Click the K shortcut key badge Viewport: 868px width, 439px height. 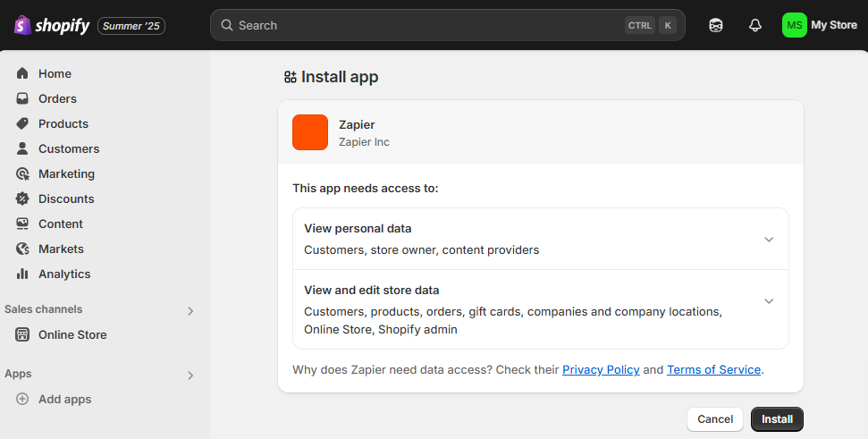click(668, 25)
